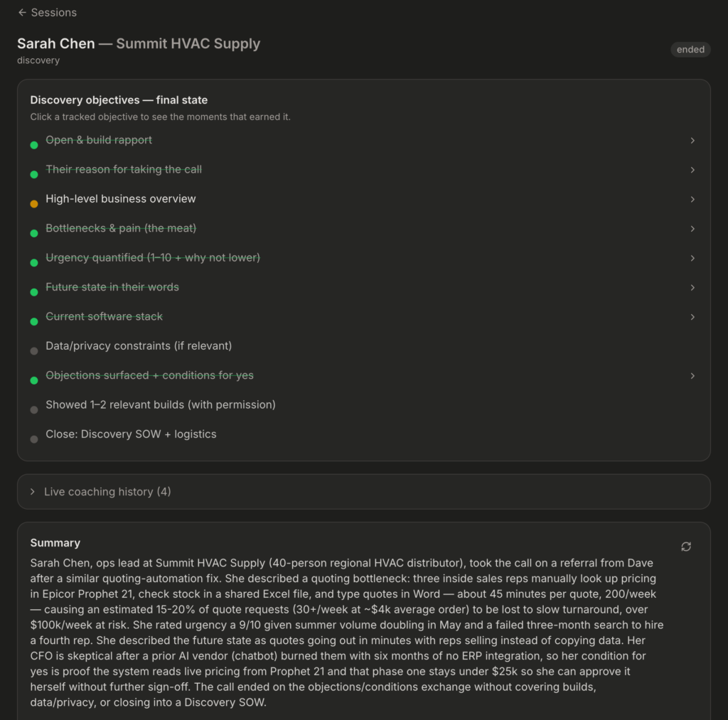Go back to Sessions
Viewport: 728px width, 720px height.
tap(47, 13)
